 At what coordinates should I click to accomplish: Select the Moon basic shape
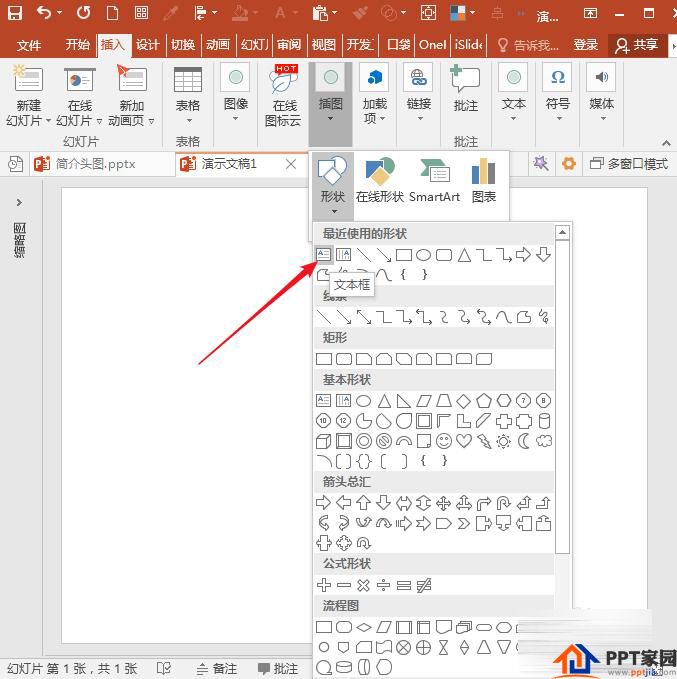[x=524, y=441]
